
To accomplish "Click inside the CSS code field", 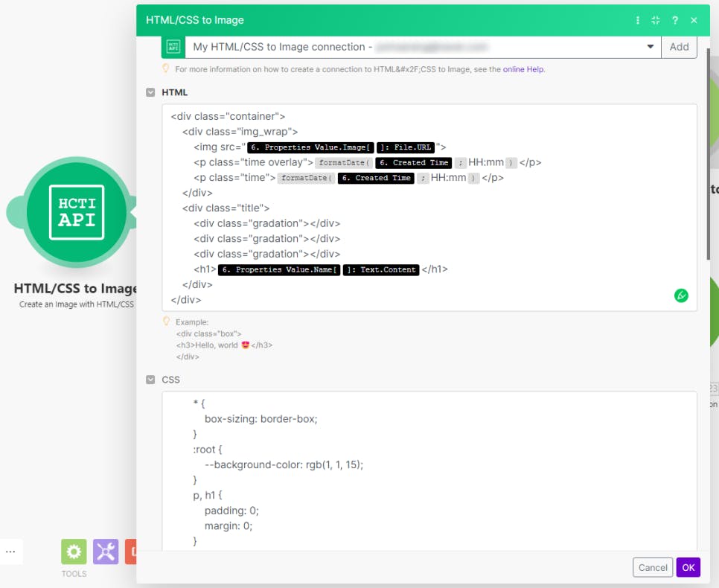I will pos(429,470).
